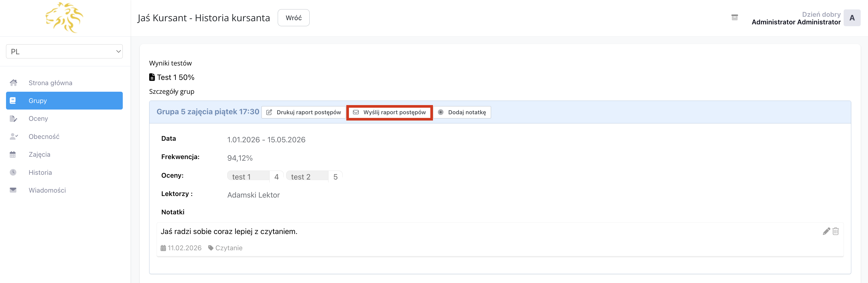Open Strona główna from the sidebar

click(50, 83)
